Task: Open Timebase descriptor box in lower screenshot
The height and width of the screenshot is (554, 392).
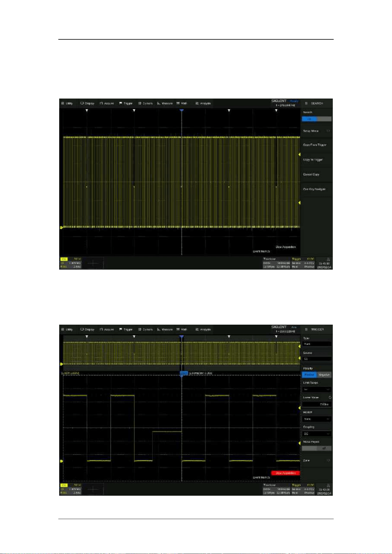Action: (277, 489)
